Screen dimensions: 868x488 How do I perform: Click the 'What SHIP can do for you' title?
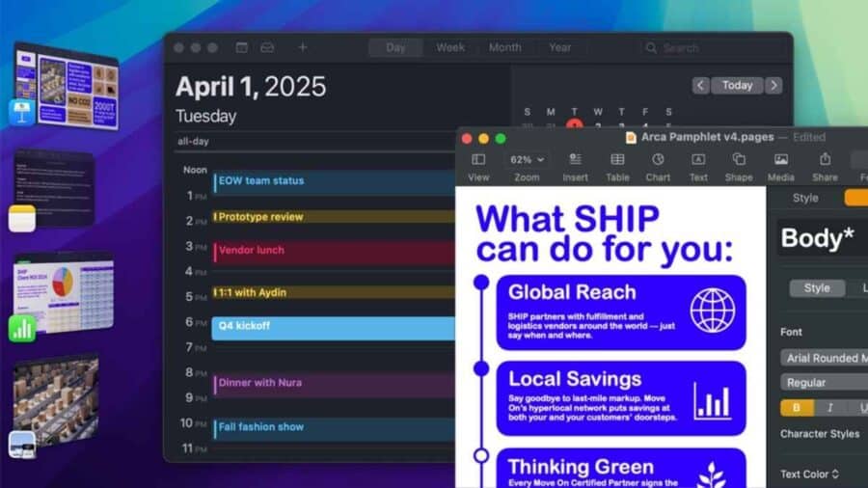coord(605,233)
